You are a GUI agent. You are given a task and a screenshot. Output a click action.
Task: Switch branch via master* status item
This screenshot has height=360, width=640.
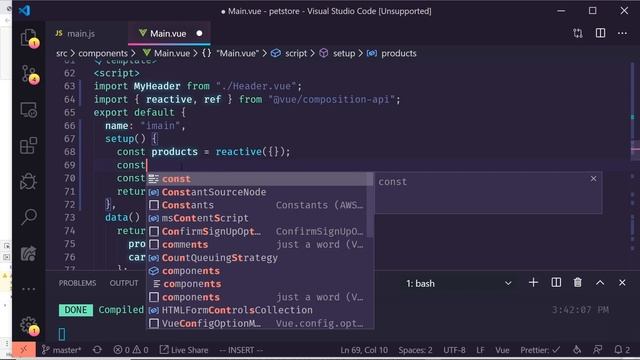pyautogui.click(x=62, y=350)
